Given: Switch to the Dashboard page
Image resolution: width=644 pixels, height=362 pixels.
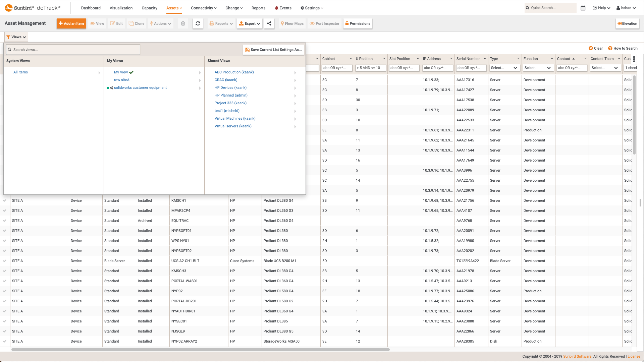Looking at the screenshot, I should (91, 8).
